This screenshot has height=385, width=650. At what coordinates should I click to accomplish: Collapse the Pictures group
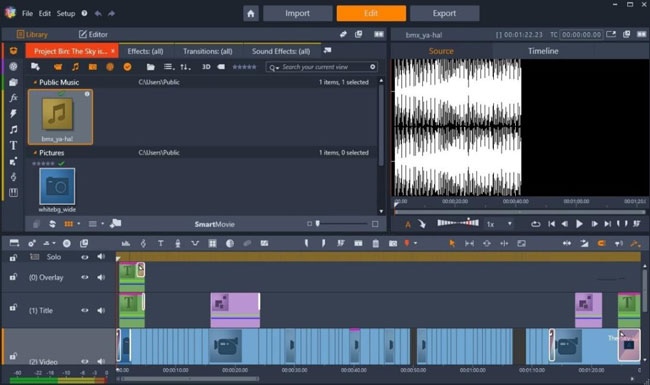click(35, 153)
